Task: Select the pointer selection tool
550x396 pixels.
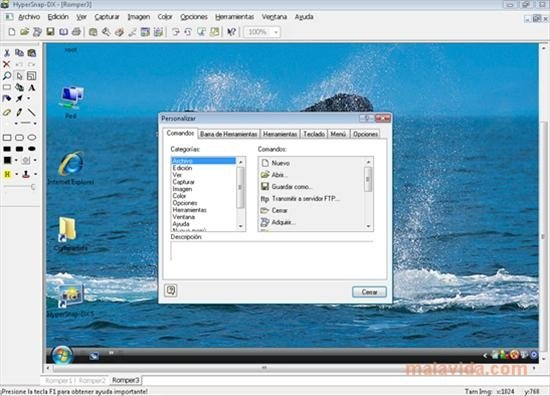Action: click(19, 76)
